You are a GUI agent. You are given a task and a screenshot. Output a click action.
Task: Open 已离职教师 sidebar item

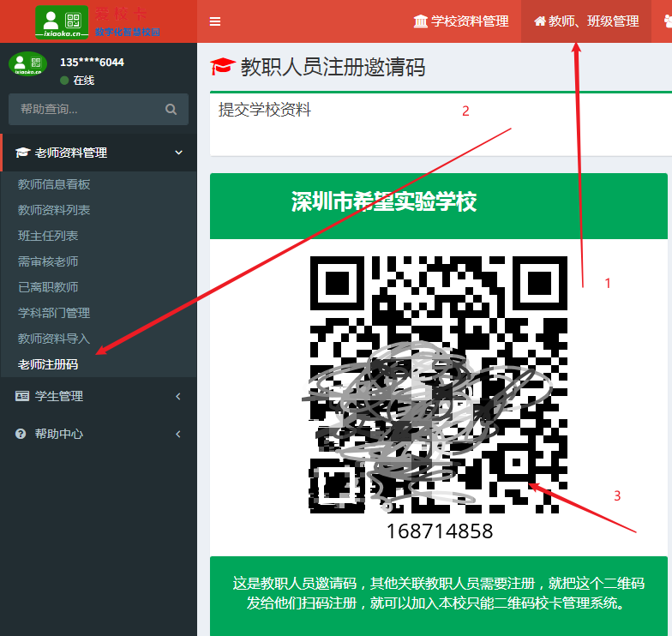click(x=48, y=287)
